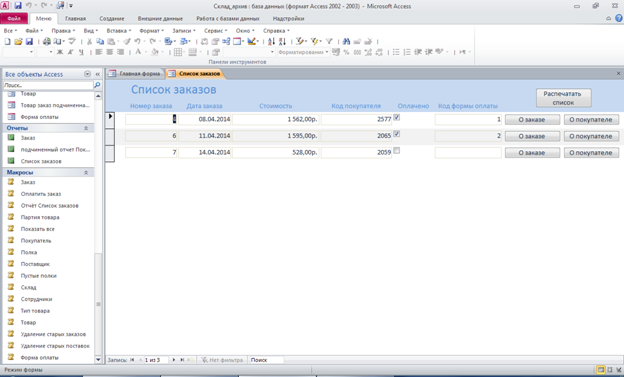The height and width of the screenshot is (377, 624).
Task: Click the Percent style icon
Action: click(x=347, y=52)
